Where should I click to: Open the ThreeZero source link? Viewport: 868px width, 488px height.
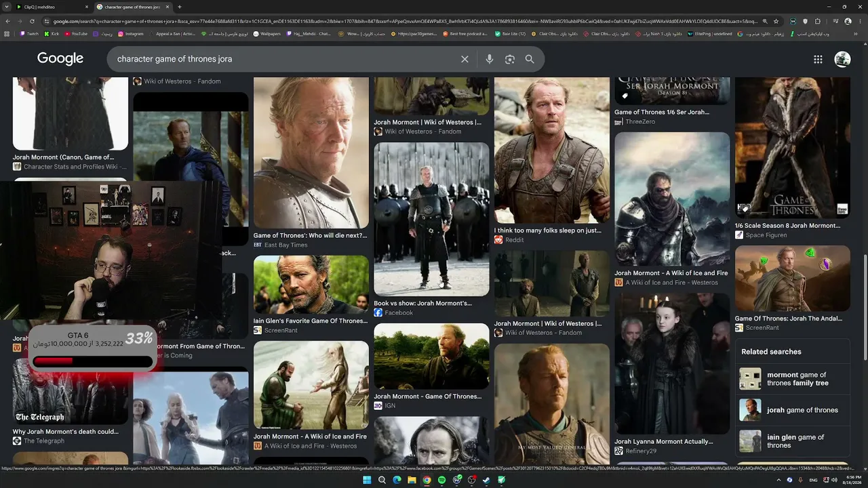point(635,122)
